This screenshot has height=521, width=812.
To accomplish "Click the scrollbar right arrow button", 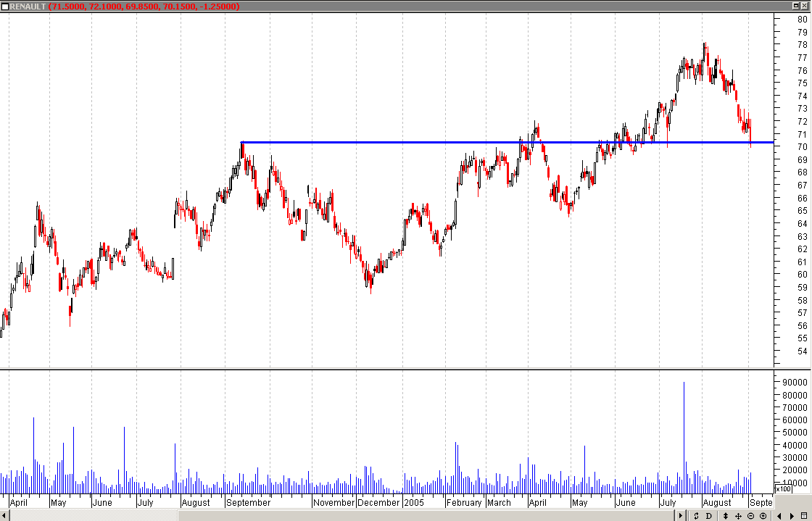I will (681, 516).
